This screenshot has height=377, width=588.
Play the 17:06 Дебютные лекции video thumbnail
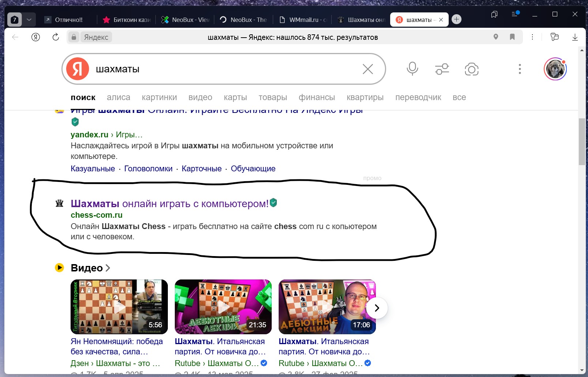click(327, 307)
